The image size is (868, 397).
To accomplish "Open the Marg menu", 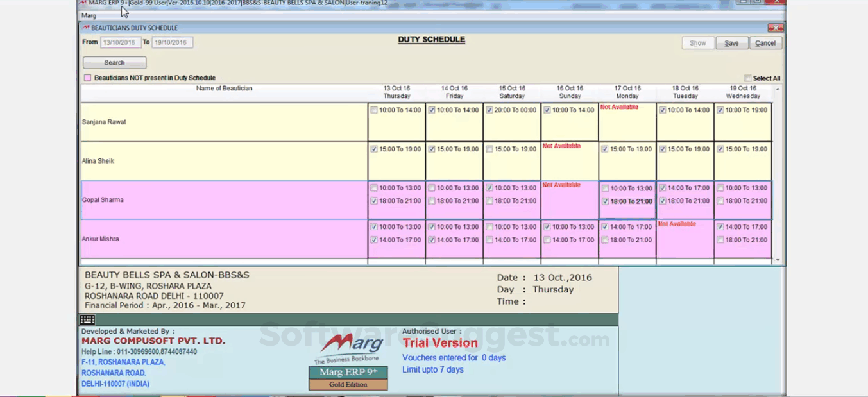I will coord(89,15).
